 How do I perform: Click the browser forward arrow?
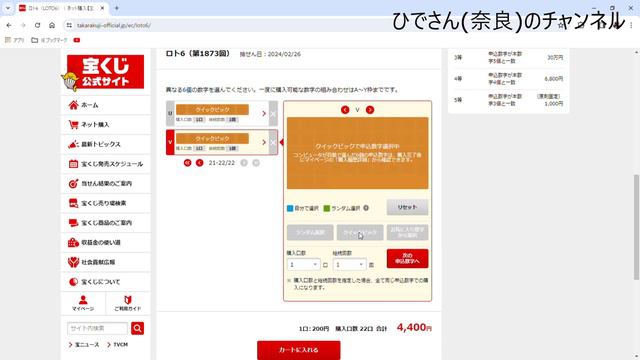[x=23, y=25]
